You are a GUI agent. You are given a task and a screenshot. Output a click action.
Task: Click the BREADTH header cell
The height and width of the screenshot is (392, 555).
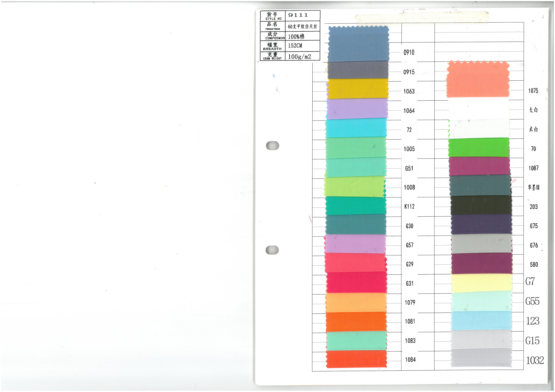273,46
